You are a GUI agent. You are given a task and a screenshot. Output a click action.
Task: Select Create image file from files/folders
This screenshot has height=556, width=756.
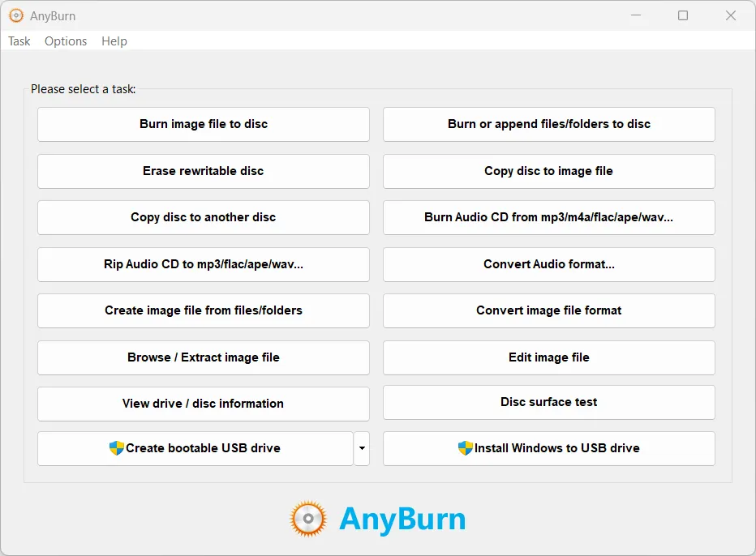[x=204, y=310]
